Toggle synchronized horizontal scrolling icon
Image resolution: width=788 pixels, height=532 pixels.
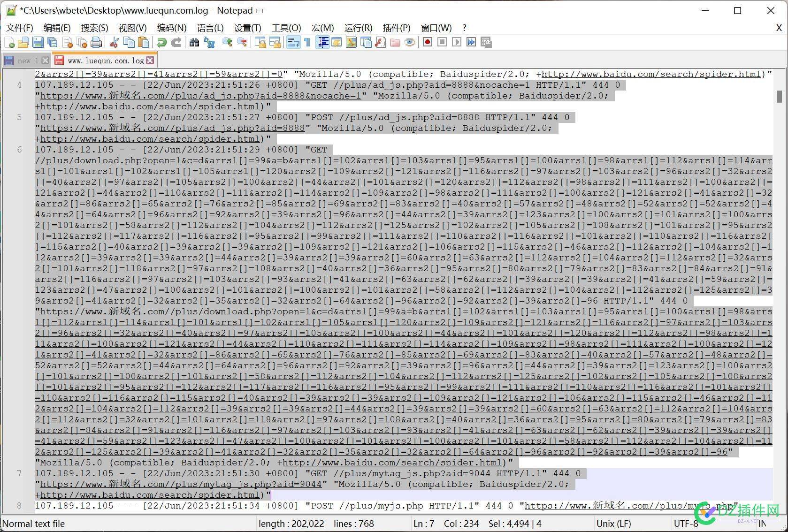(x=275, y=43)
